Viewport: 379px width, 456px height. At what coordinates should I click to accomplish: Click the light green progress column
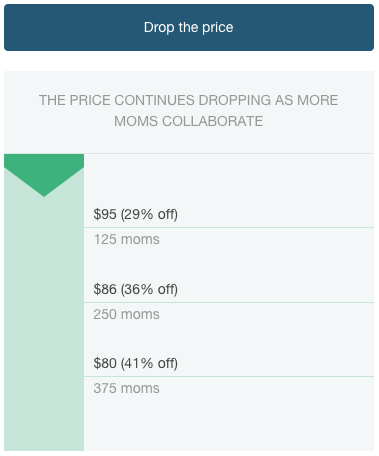tap(44, 302)
